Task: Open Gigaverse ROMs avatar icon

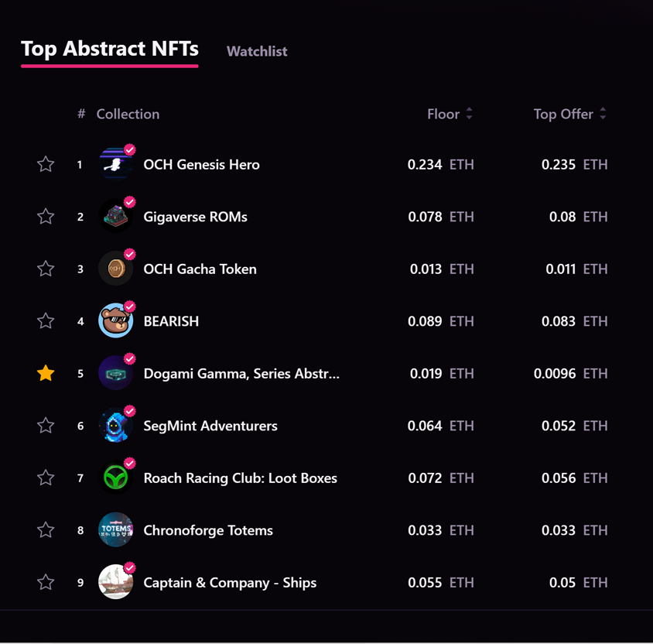Action: (x=116, y=217)
